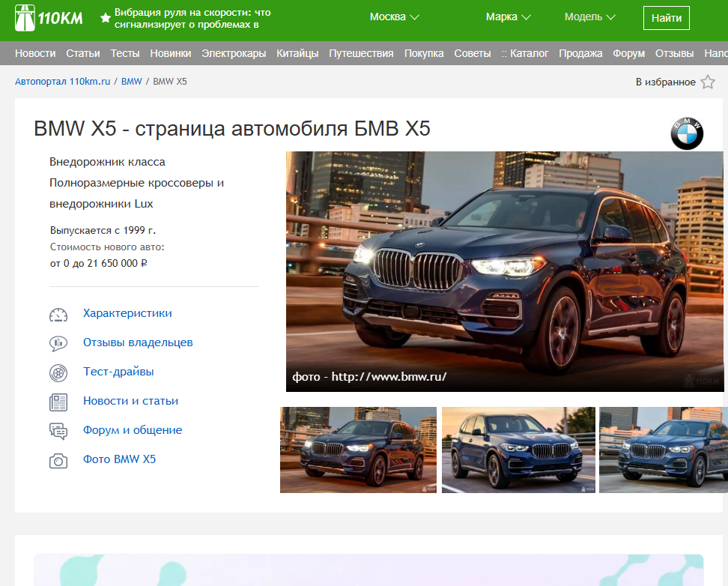Open the Китайцы menu item
Screen dimensions: 728x586
tap(297, 53)
